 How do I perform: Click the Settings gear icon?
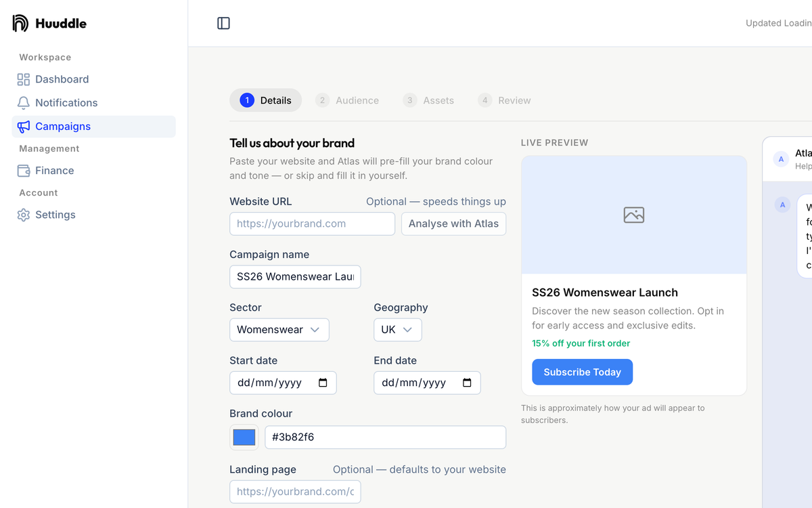tap(24, 215)
